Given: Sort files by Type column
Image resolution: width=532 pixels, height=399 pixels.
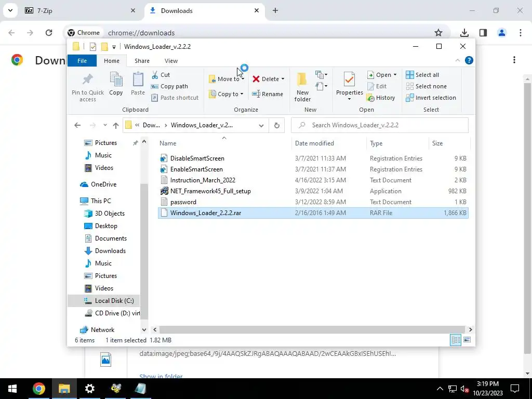Looking at the screenshot, I should (x=397, y=143).
